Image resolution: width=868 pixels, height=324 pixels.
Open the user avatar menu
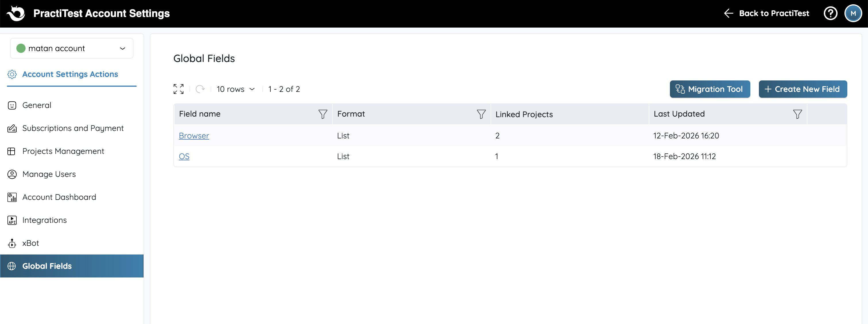(x=853, y=14)
